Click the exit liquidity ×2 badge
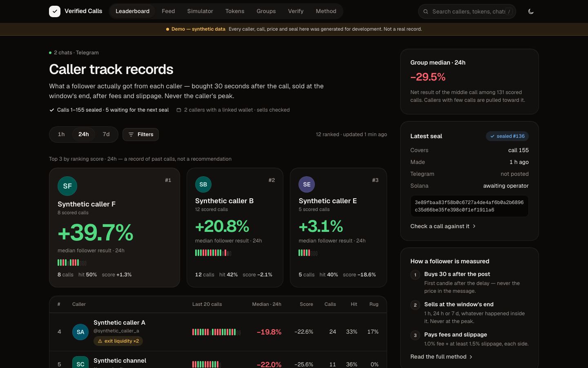The image size is (588, 368). tap(118, 341)
